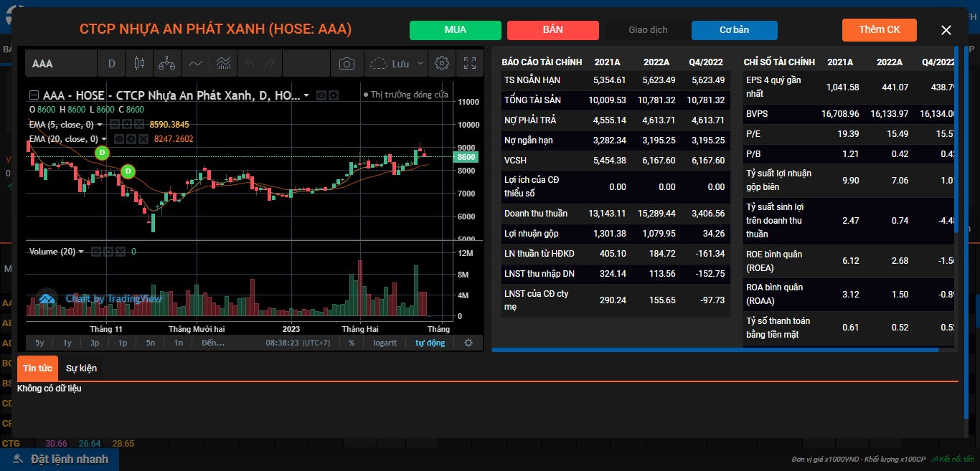The height and width of the screenshot is (471, 980).
Task: Enter fullscreen chart mode
Action: click(x=470, y=63)
